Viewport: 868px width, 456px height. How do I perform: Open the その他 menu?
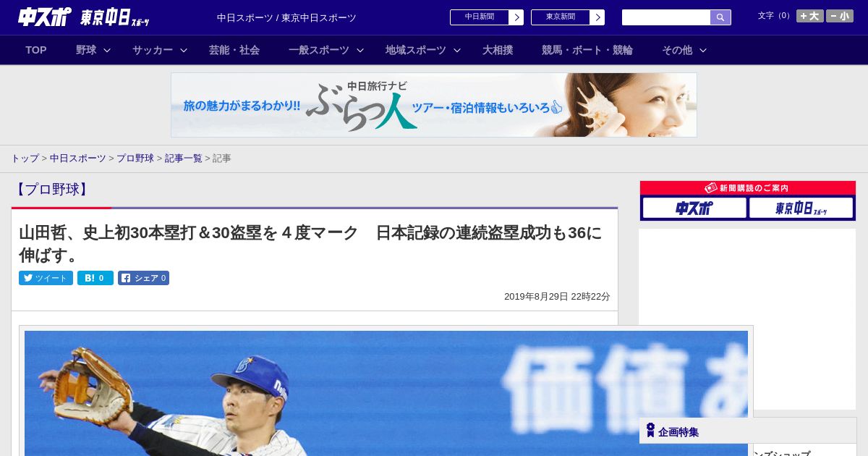click(677, 50)
